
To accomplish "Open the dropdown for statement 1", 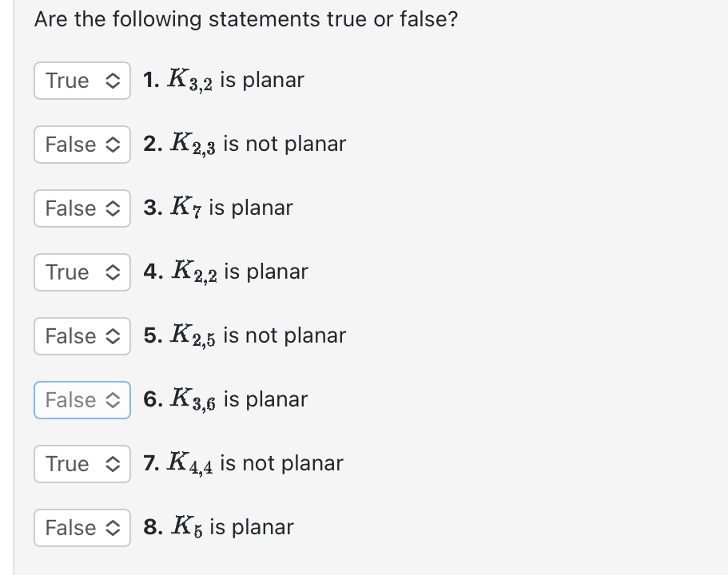I will pyautogui.click(x=82, y=81).
